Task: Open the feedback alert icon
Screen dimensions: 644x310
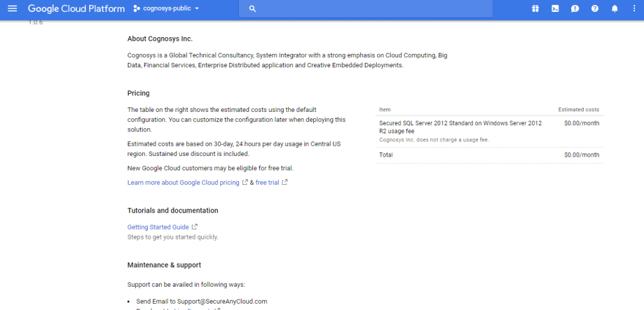Action: coord(575,9)
